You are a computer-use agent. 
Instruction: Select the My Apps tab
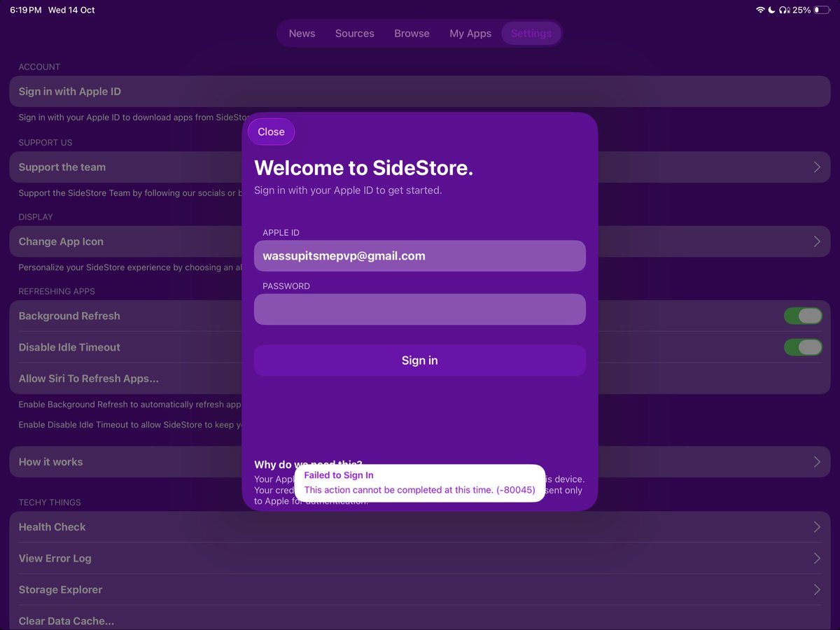[470, 33]
